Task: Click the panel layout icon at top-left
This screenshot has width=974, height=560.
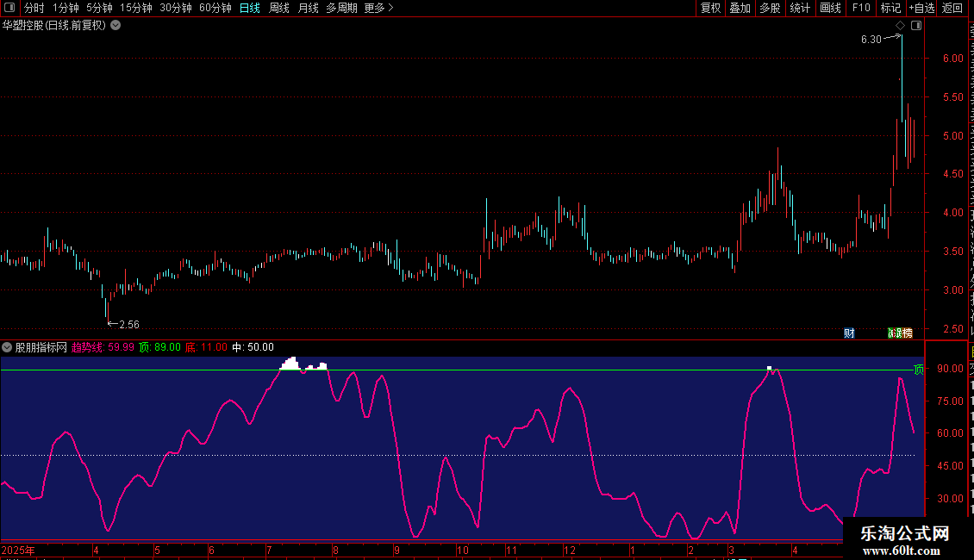Action: coord(9,8)
